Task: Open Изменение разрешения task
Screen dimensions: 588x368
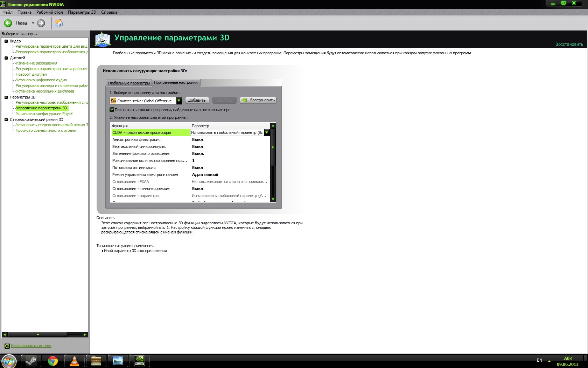Action: click(36, 63)
